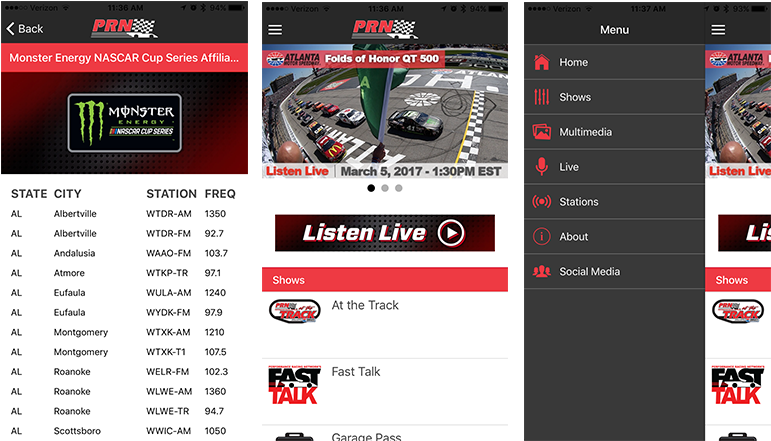Select the Atmore WTKP-TR row
This screenshot has width=771, height=441.
pyautogui.click(x=124, y=273)
